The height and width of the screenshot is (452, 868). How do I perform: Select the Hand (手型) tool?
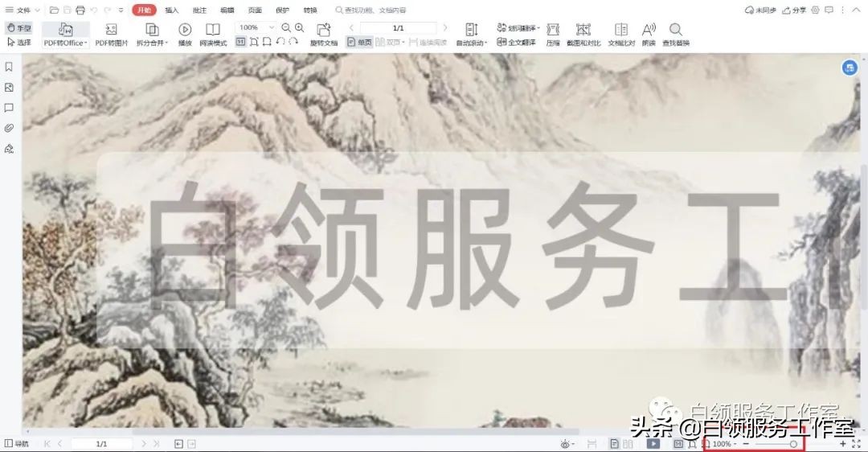18,27
